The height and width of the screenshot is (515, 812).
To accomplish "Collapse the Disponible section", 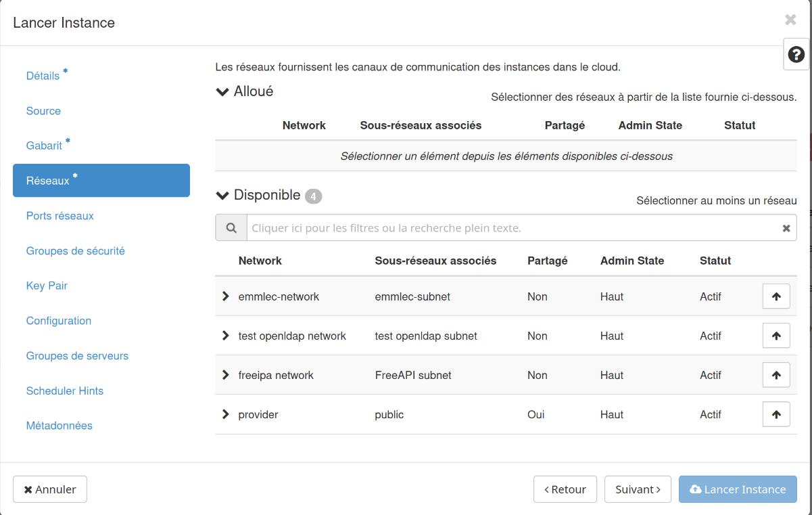I will 222,196.
